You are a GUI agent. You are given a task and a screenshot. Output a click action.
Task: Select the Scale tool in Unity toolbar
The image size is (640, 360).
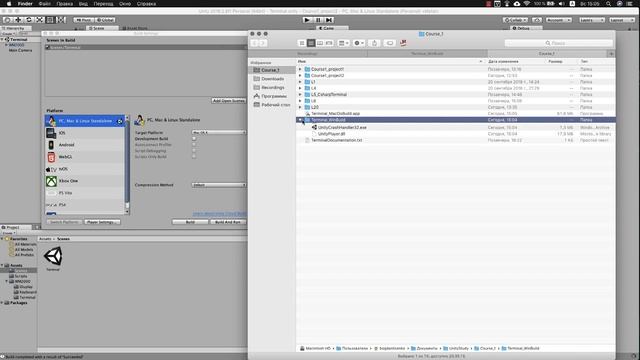point(39,20)
